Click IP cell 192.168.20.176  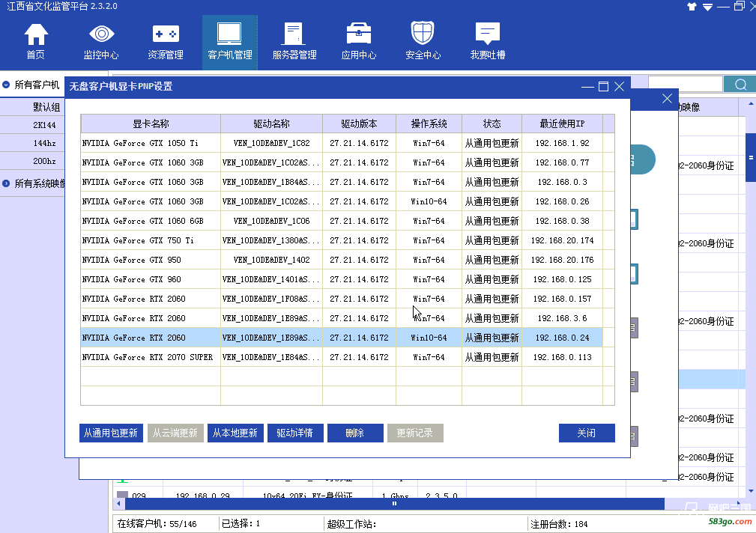(562, 260)
